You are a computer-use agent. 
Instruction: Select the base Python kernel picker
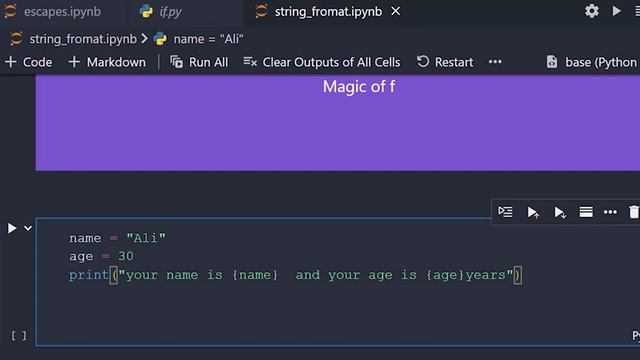[x=592, y=62]
